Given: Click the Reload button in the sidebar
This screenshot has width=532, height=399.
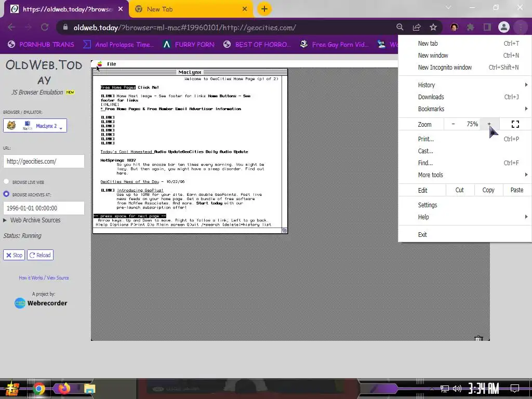Looking at the screenshot, I should tap(41, 255).
